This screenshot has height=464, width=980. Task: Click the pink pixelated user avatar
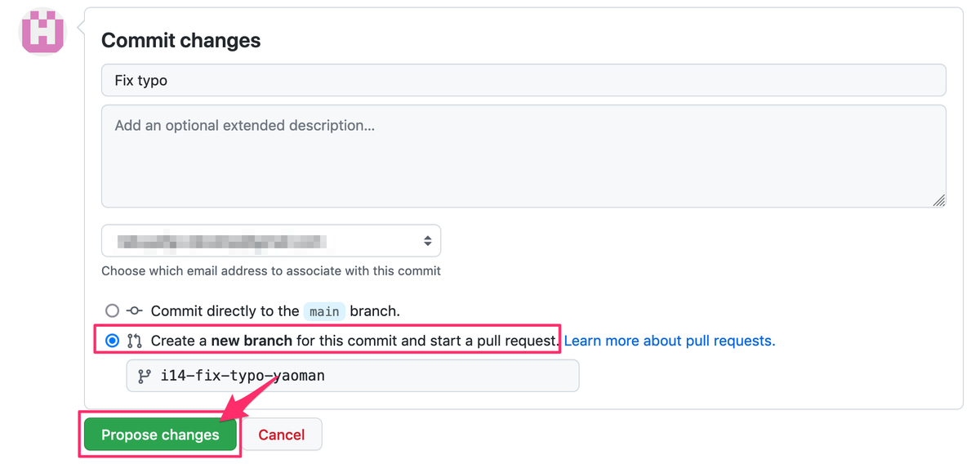click(42, 31)
